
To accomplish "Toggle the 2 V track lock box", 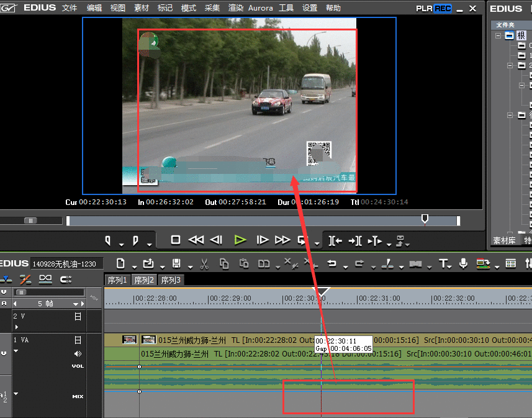I will point(78,317).
